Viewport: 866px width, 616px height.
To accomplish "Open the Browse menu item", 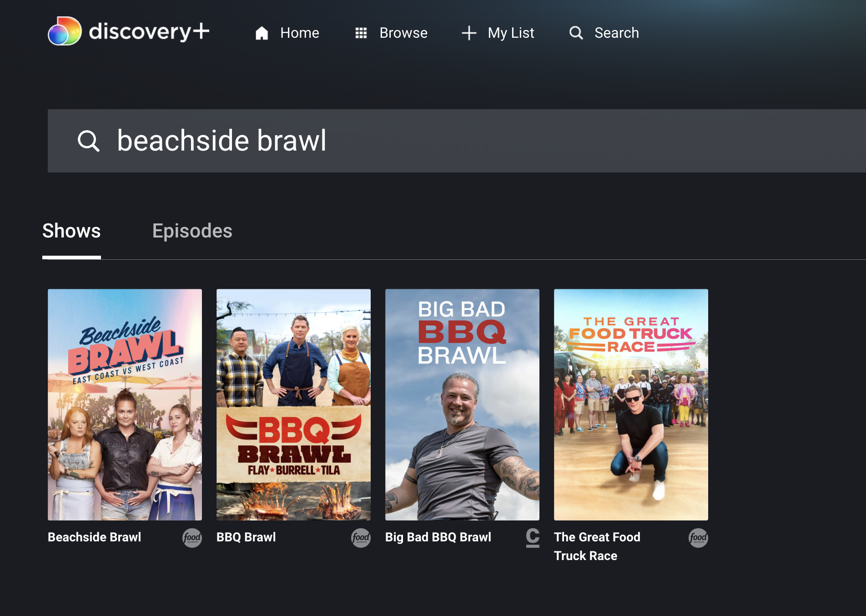I will click(403, 33).
